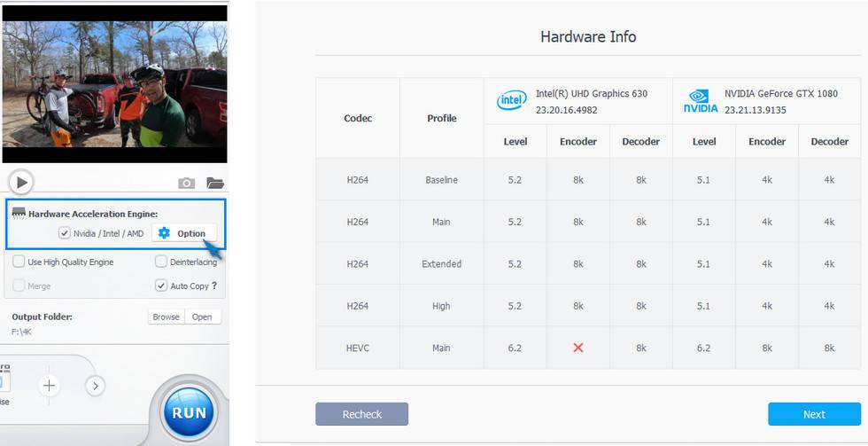
Task: Take a snapshot with the camera icon
Action: click(187, 183)
